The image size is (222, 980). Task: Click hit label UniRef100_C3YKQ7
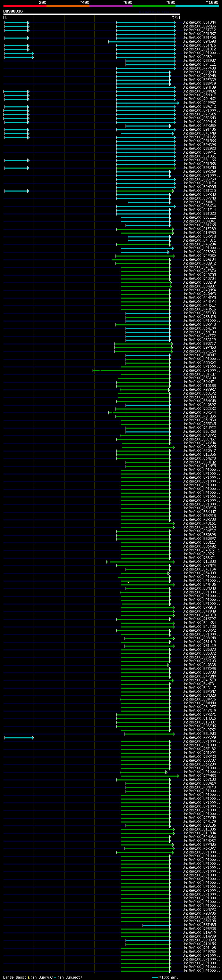click(199, 374)
